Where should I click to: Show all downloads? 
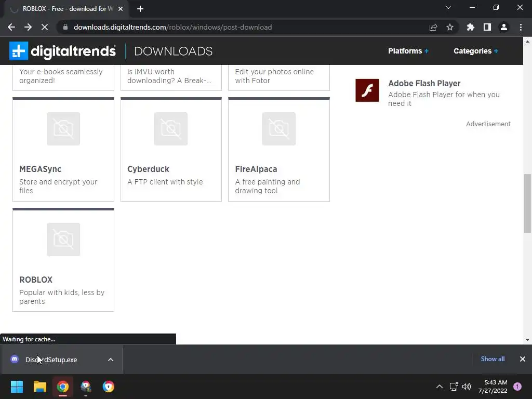493,359
